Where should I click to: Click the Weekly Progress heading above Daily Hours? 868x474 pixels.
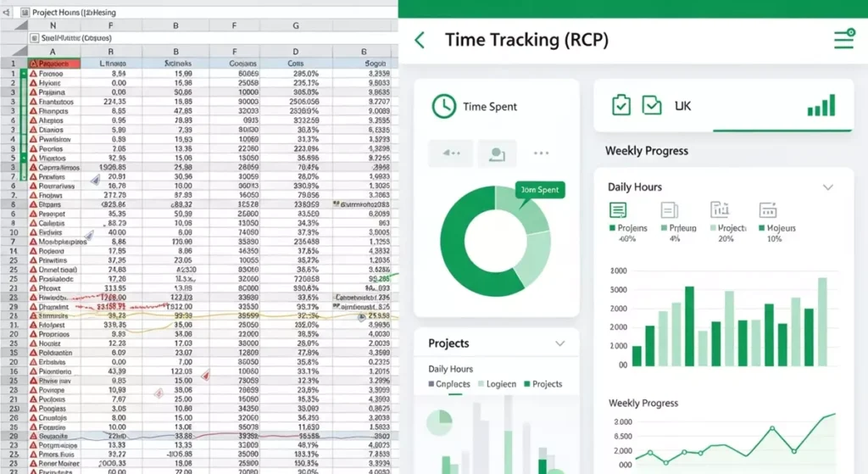point(647,151)
